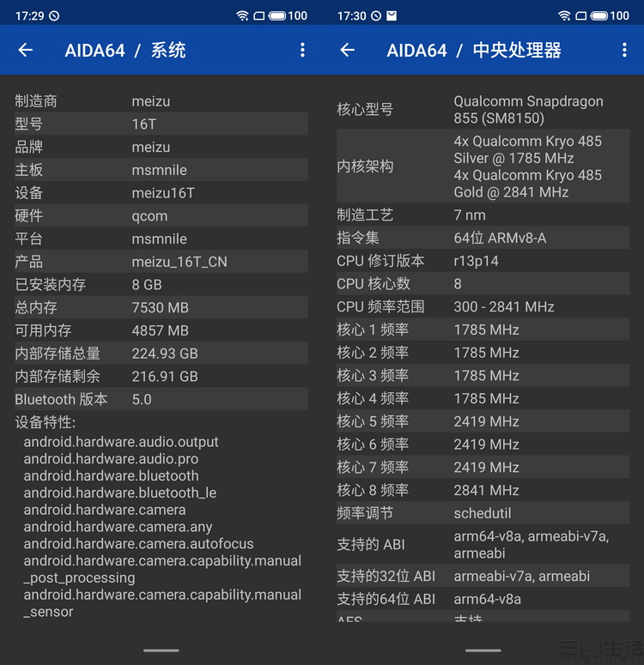Select CPU 频率范围 300 - 2841 MHz row
This screenshot has width=644, height=665.
click(x=483, y=306)
